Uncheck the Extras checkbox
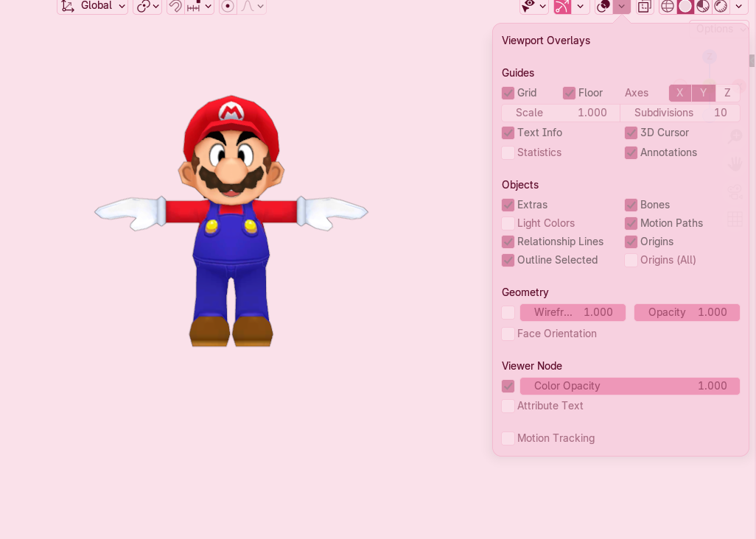 (508, 205)
